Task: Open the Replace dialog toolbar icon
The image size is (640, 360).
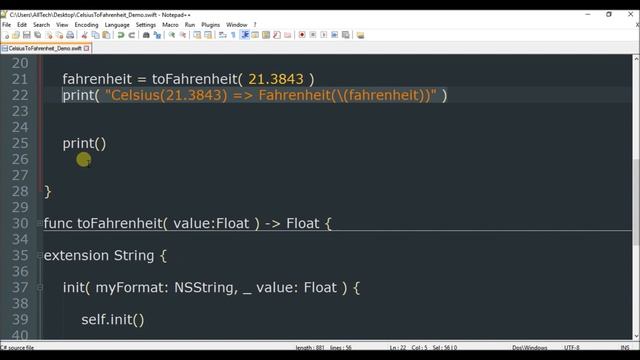Action: (x=157, y=35)
